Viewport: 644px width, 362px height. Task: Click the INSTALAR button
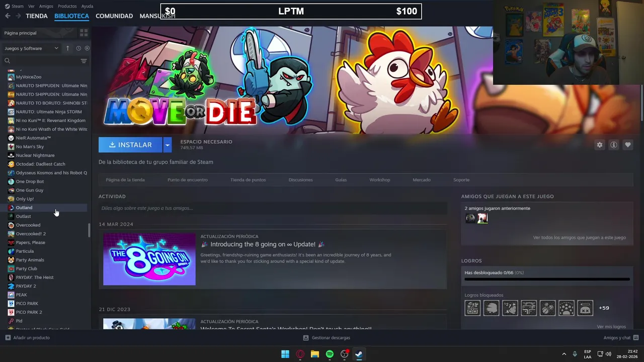point(130,145)
